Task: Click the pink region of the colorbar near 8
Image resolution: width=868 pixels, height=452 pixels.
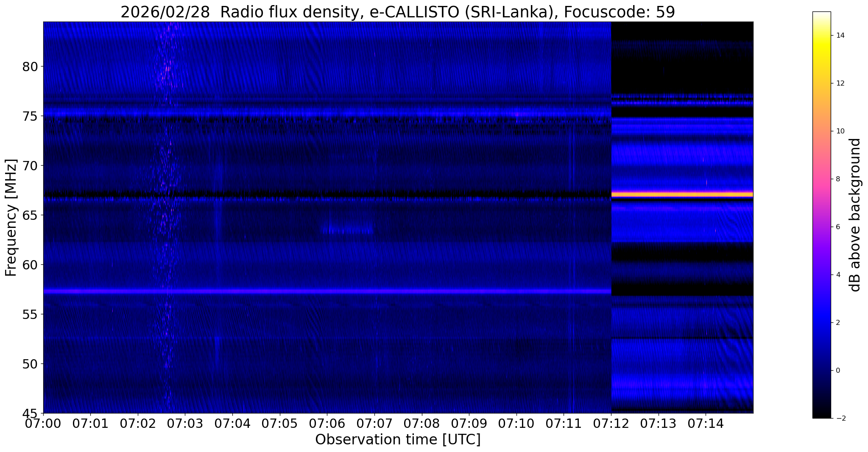Action: (x=821, y=179)
